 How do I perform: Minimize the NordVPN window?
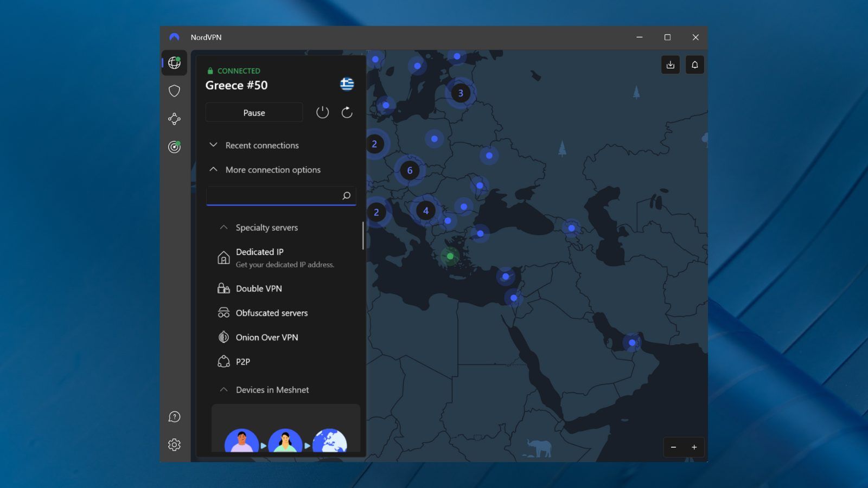point(640,37)
